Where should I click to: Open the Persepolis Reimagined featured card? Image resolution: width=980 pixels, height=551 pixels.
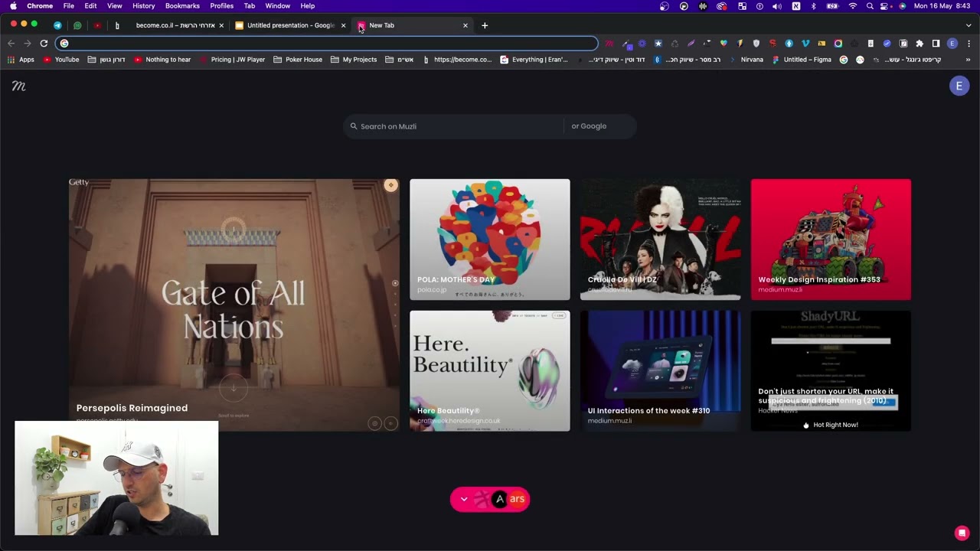tap(234, 305)
